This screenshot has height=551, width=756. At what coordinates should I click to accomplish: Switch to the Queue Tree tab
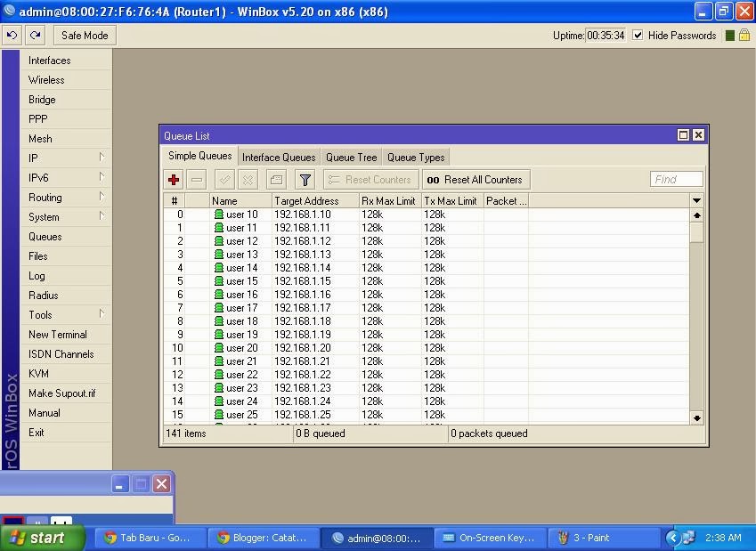coord(351,157)
